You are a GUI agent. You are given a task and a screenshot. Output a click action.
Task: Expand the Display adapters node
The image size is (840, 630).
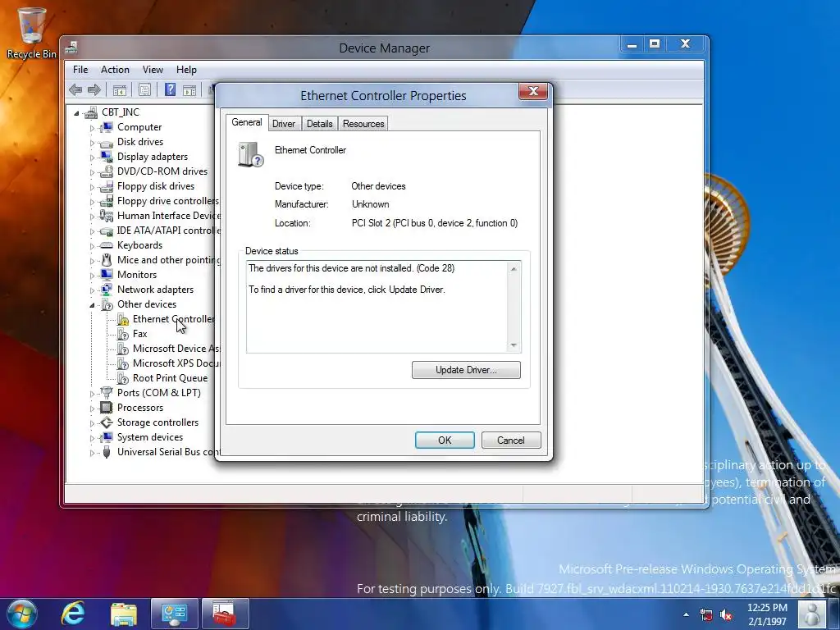coord(92,157)
